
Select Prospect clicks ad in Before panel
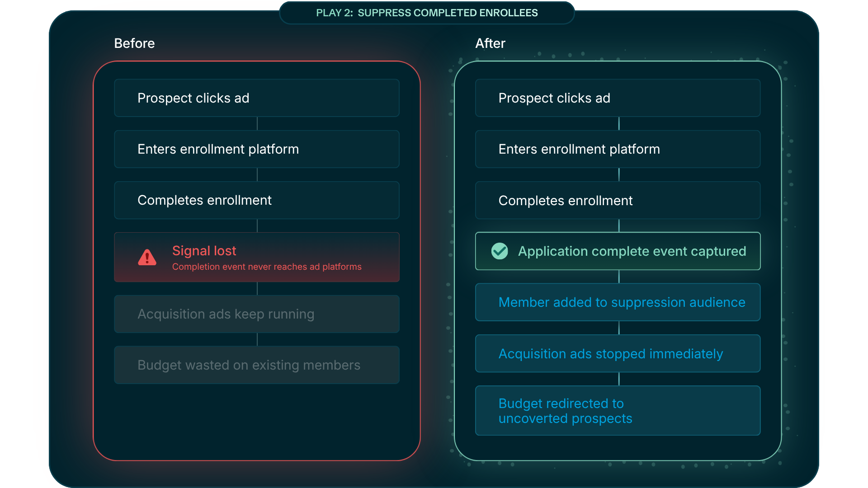point(256,98)
